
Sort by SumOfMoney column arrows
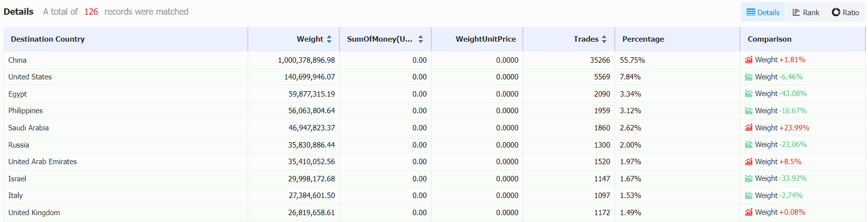tap(421, 39)
